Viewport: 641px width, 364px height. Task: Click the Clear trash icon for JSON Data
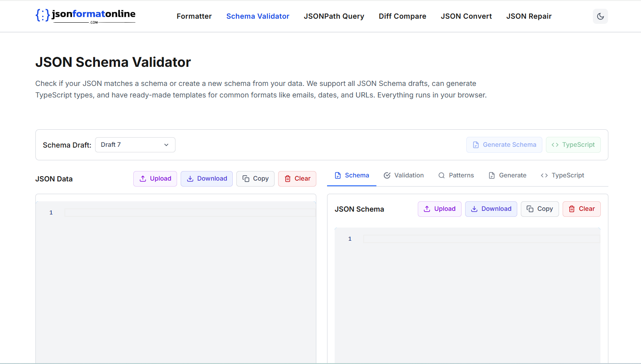[288, 179]
